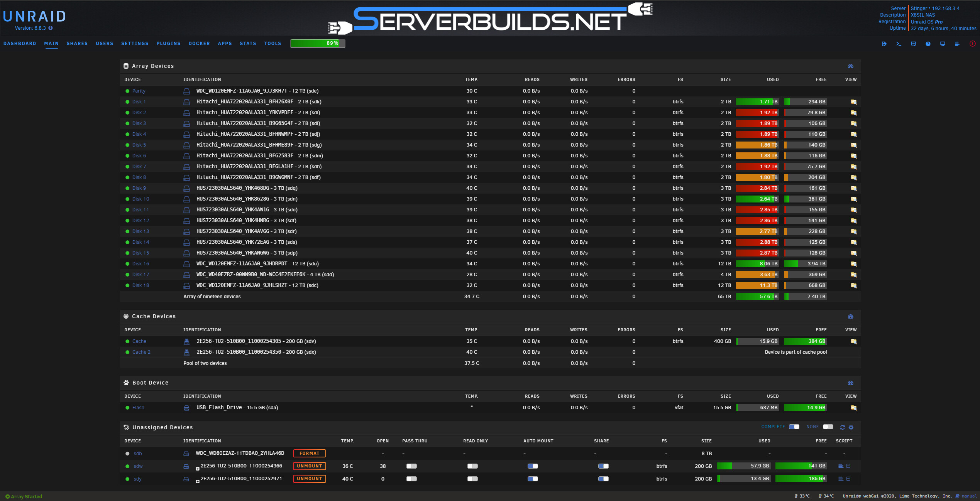
Task: Click the USB_Flash_Drive device icon
Action: [186, 408]
